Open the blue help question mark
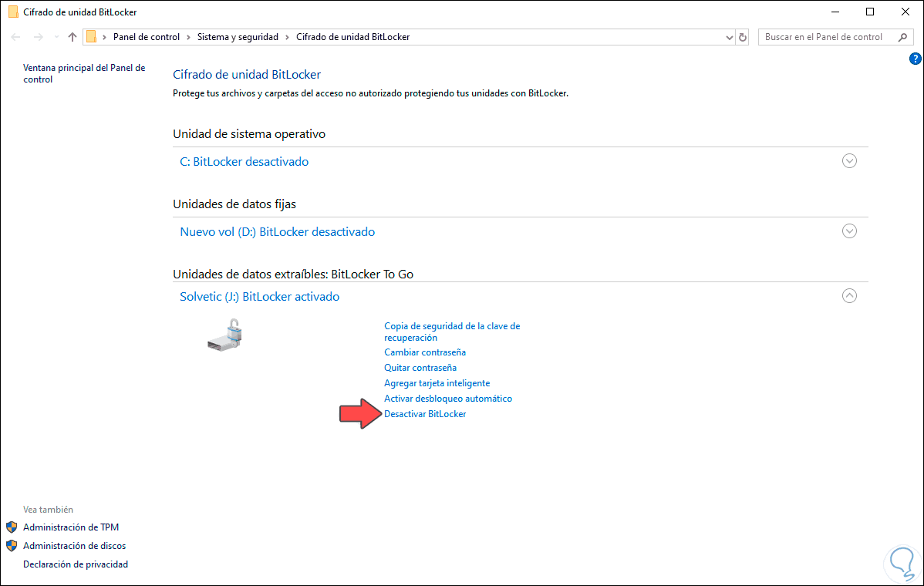 [x=915, y=59]
